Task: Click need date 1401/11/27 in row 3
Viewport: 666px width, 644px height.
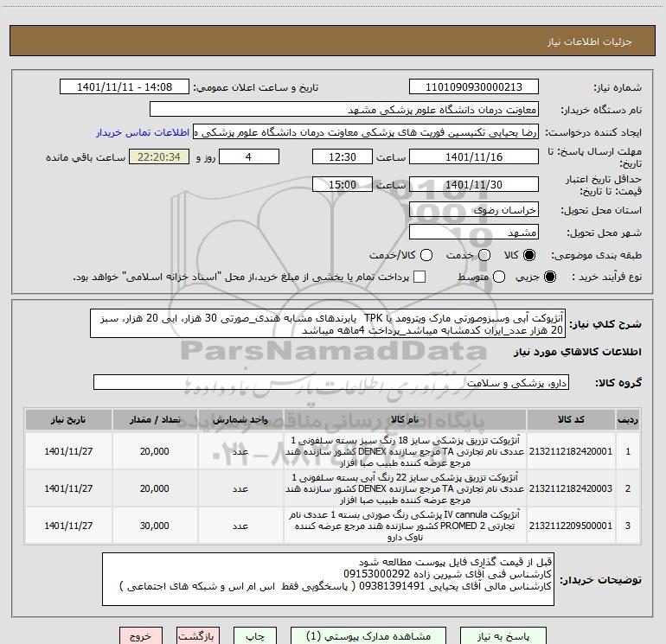Action: tap(68, 526)
